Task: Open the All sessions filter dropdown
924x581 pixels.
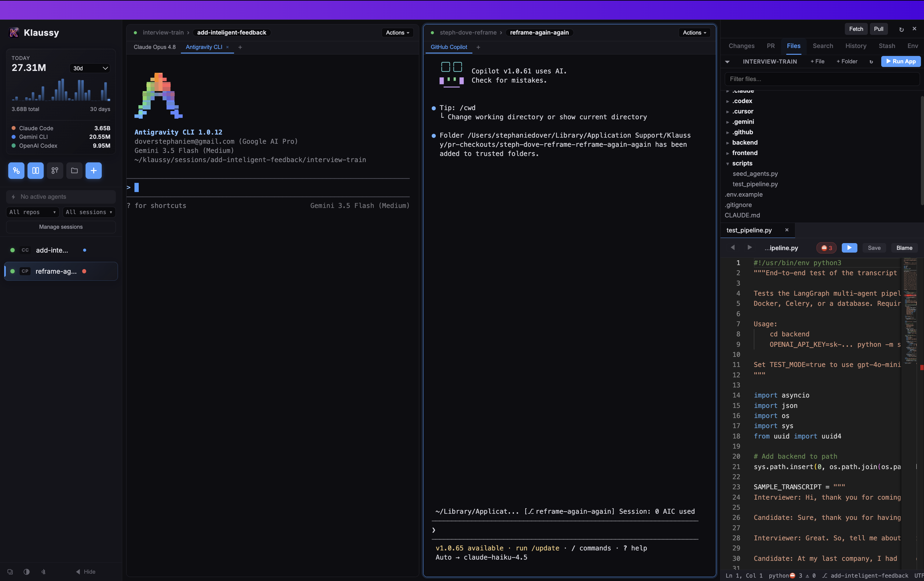Action: tap(89, 212)
